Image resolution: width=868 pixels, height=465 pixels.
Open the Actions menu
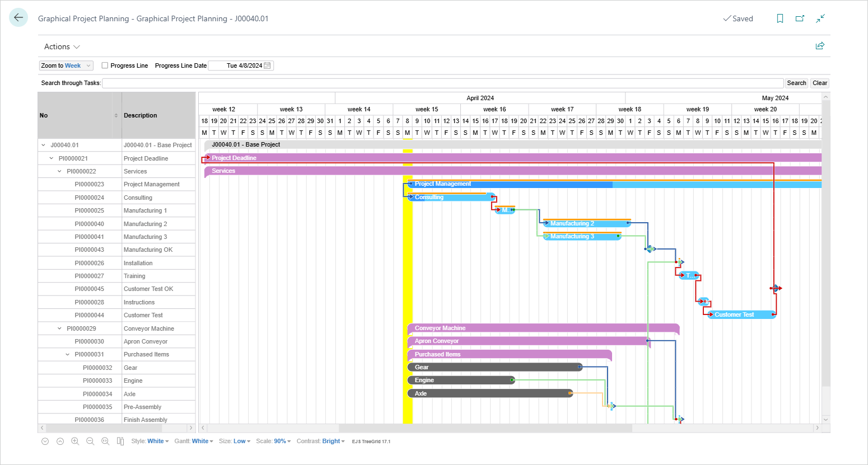click(60, 46)
